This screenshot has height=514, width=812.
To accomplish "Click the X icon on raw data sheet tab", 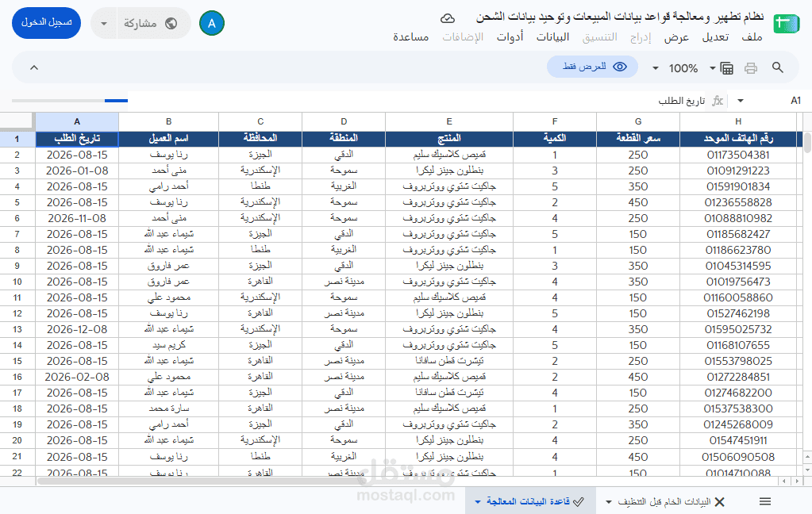I will click(719, 501).
